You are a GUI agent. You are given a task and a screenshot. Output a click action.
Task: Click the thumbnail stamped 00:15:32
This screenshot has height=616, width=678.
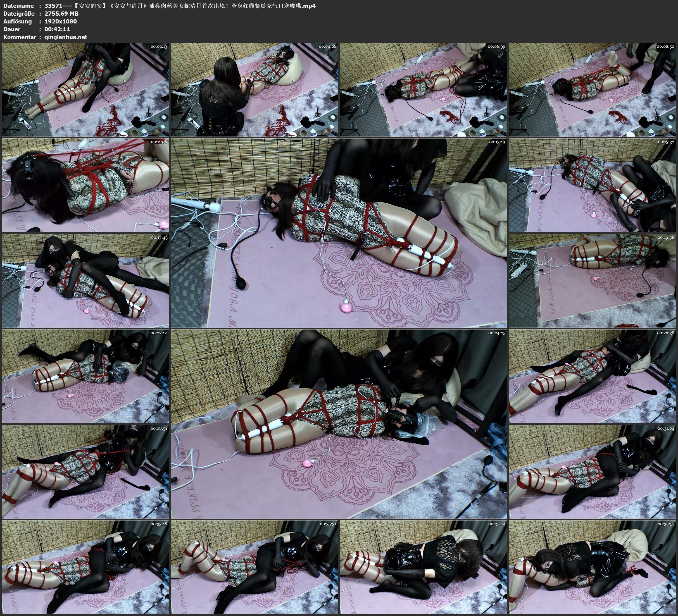pyautogui.click(x=592, y=185)
